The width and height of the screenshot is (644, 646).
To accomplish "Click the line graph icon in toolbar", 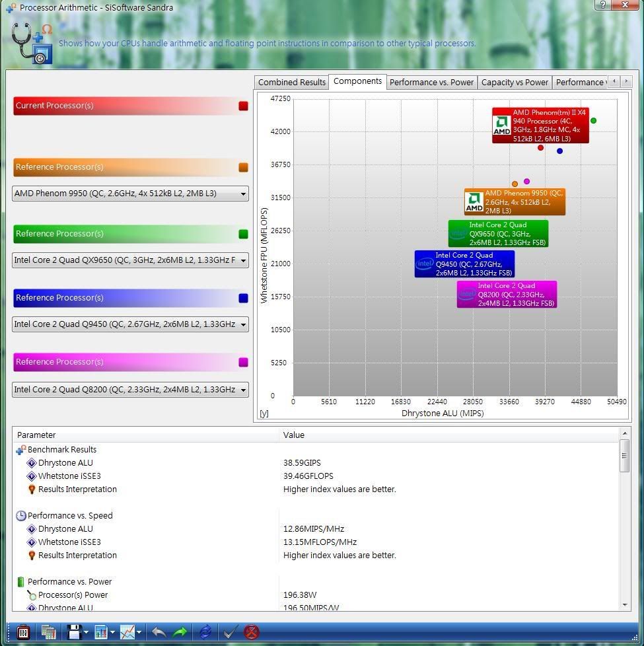I will [127, 631].
